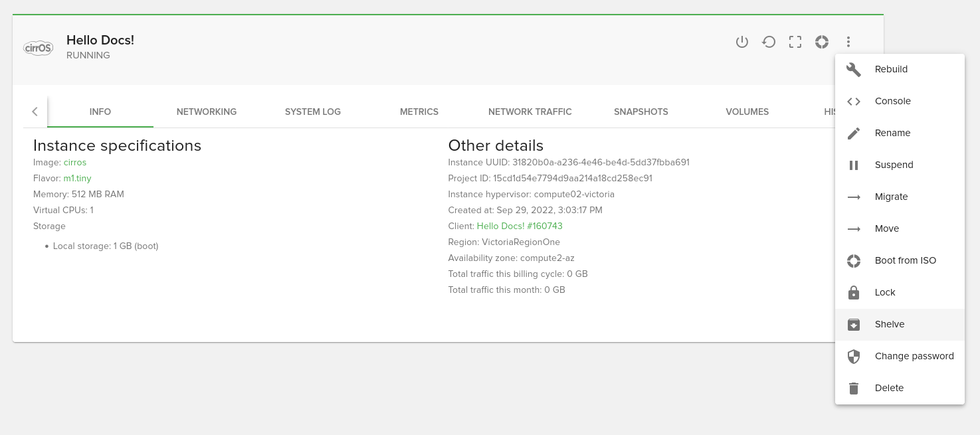Click the power off icon

coord(742,42)
